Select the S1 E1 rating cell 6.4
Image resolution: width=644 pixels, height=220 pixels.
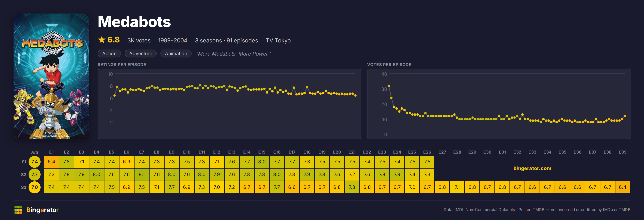(51, 162)
